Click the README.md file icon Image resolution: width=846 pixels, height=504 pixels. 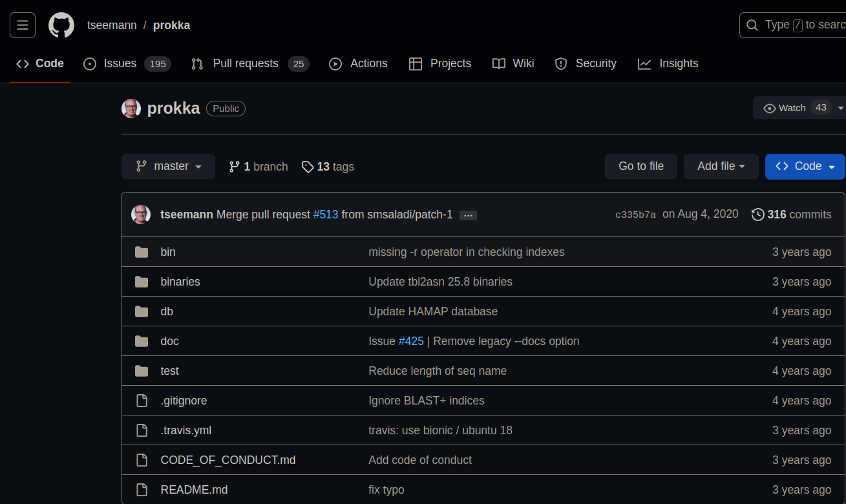142,490
